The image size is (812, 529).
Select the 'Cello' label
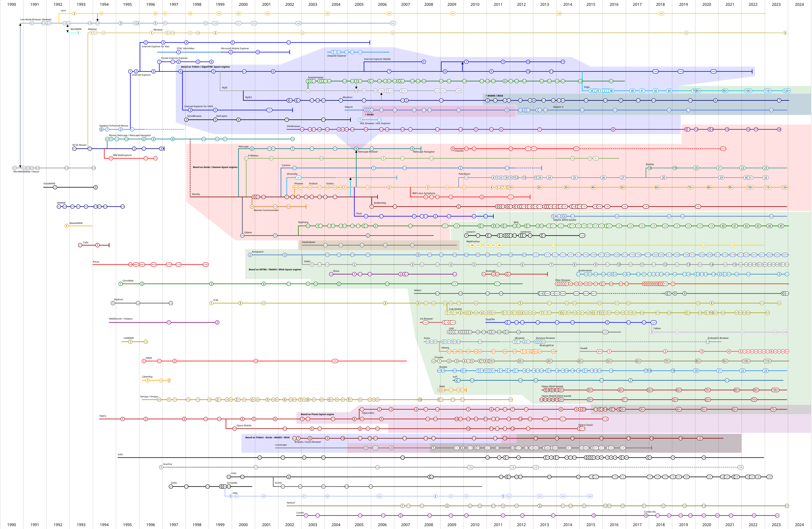click(86, 242)
